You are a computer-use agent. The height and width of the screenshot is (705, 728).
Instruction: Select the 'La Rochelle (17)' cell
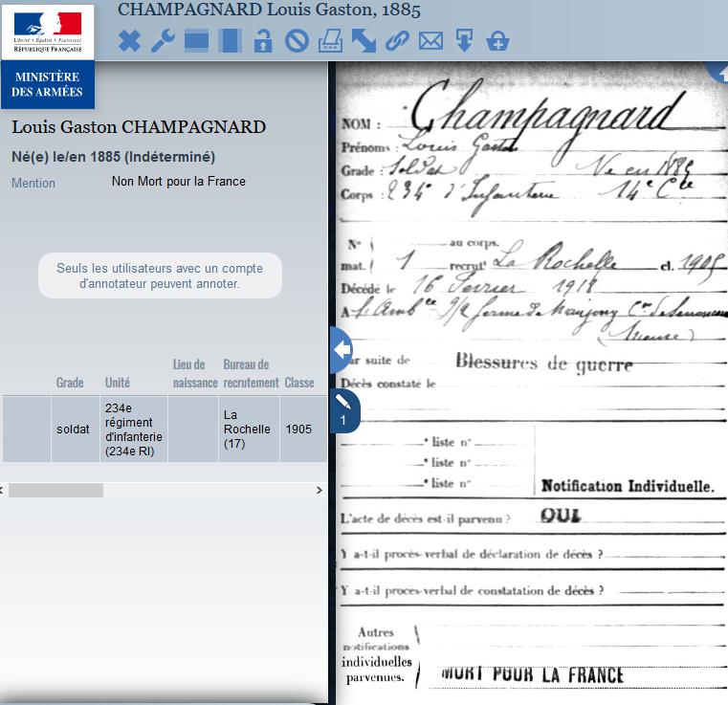[x=249, y=430]
